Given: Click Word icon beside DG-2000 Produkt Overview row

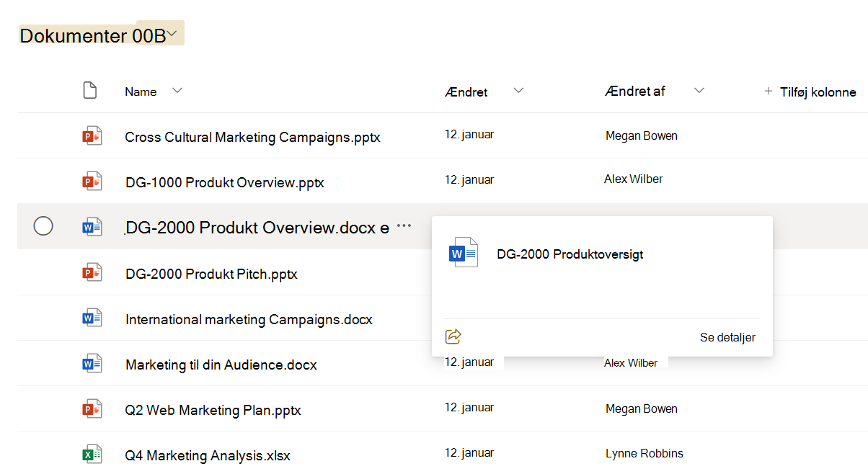Looking at the screenshot, I should (92, 227).
